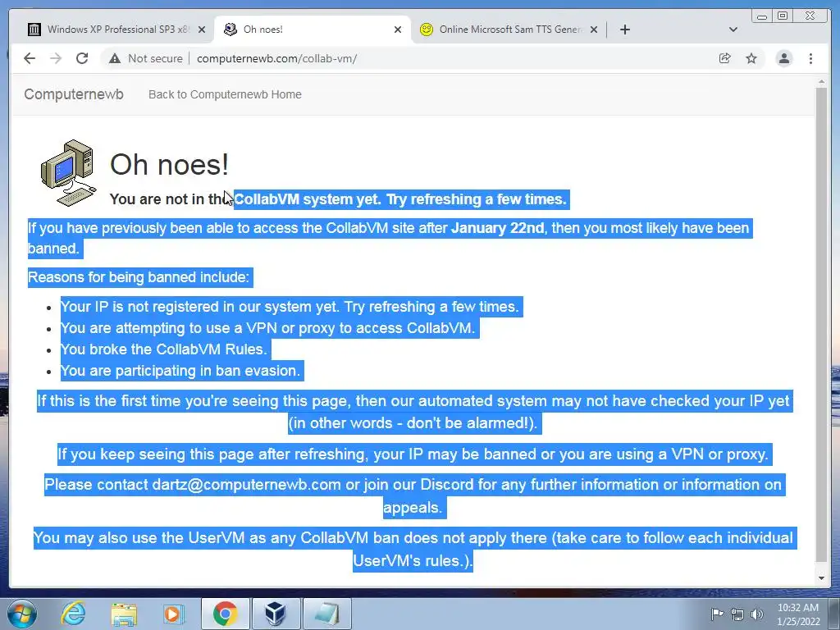840x630 pixels.
Task: Click the network tray icon
Action: [737, 614]
